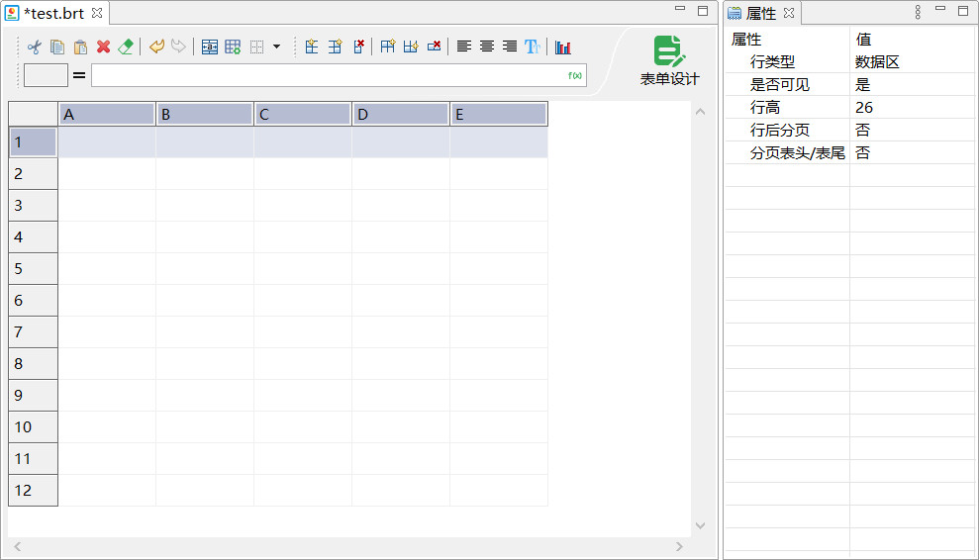Viewport: 979px width, 560px height.
Task: Select the *test.brt editor tab
Action: click(53, 13)
